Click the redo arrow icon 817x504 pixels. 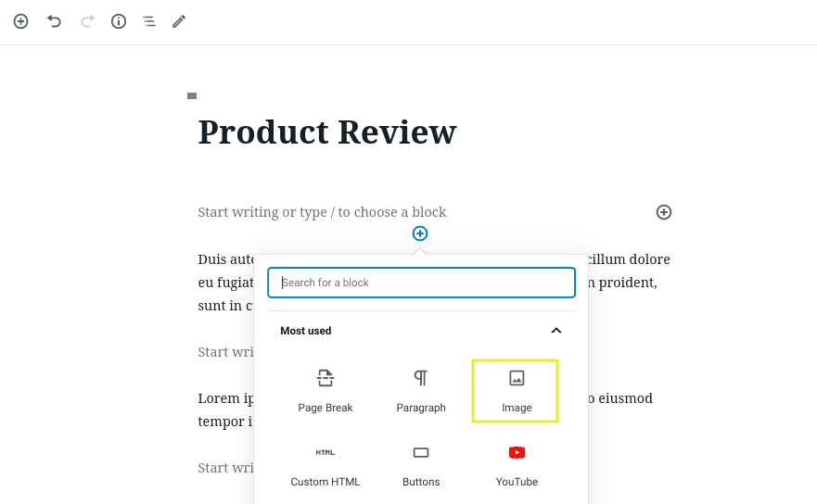coord(87,20)
